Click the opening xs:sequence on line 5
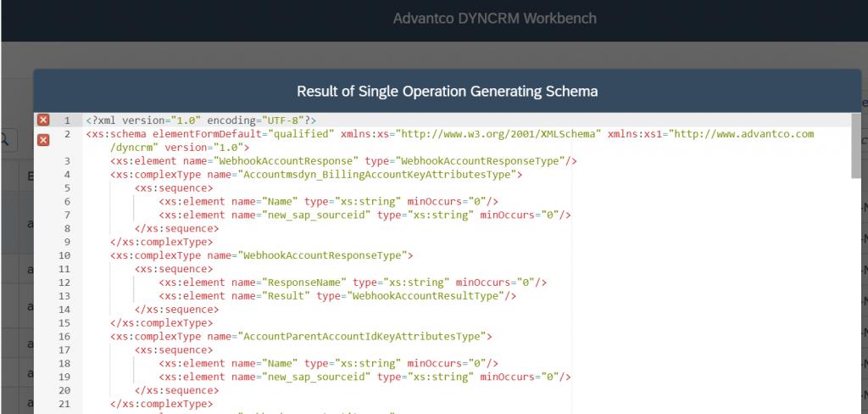 [174, 188]
